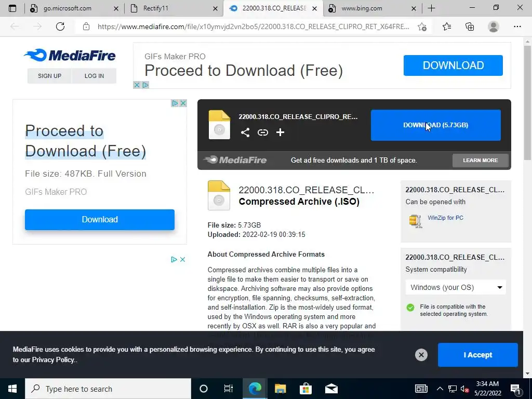The width and height of the screenshot is (532, 399).
Task: Dismiss cookie banner with round X
Action: tap(421, 355)
